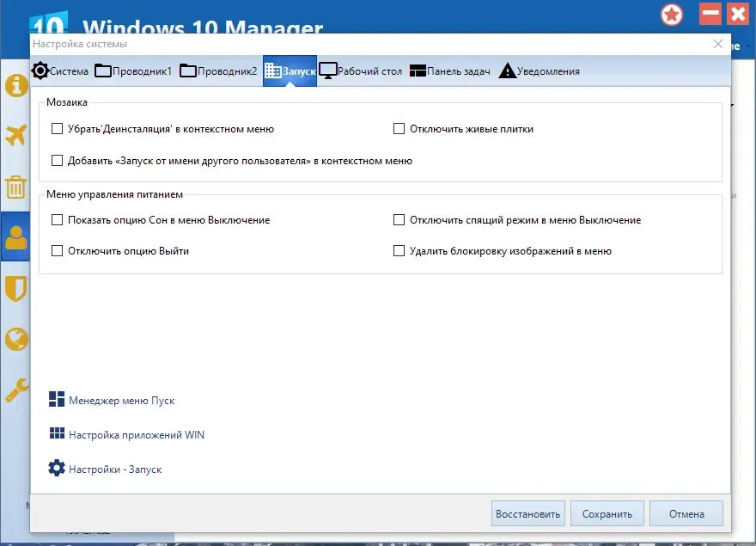
Task: Switch to the Уведомления tab
Action: [539, 71]
